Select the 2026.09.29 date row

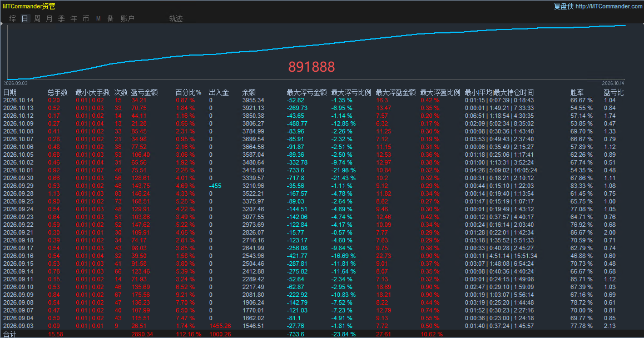coord(322,186)
